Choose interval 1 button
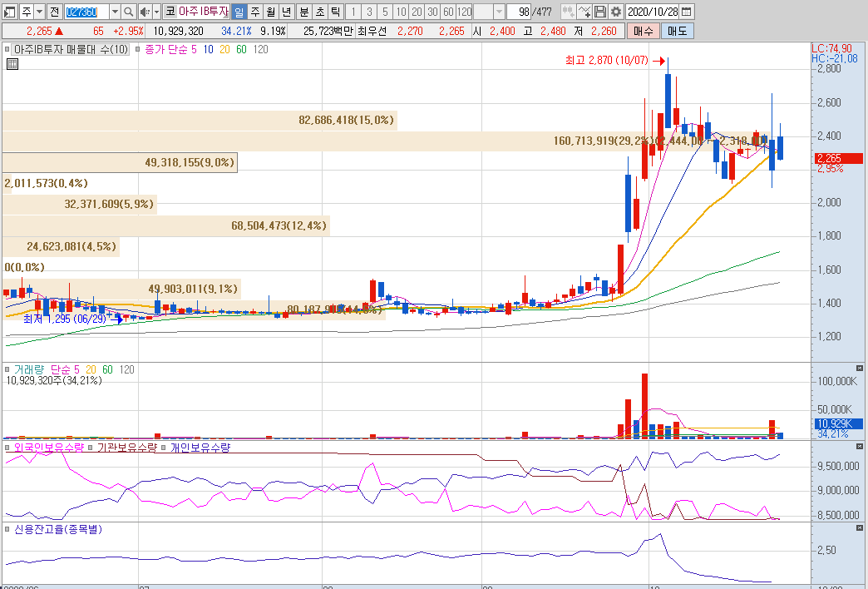Image resolution: width=868 pixels, height=589 pixels. [353, 12]
